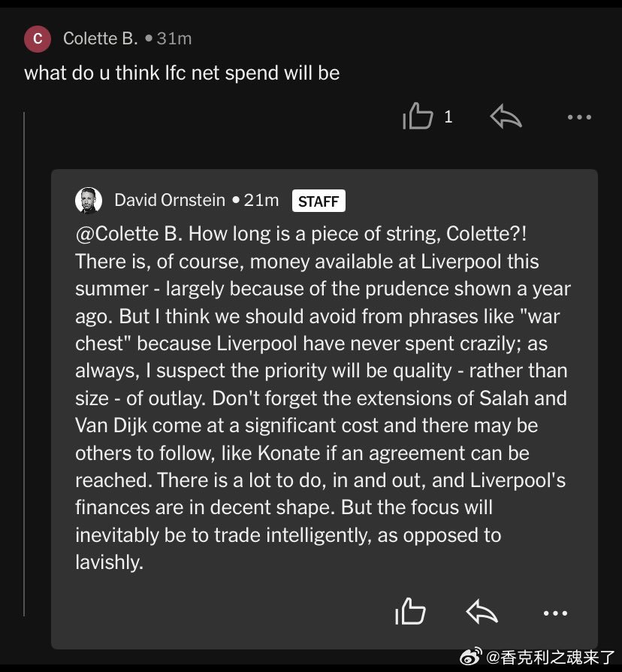This screenshot has width=622, height=672.
Task: Click Ornstein's reply text body
Action: pyautogui.click(x=323, y=397)
